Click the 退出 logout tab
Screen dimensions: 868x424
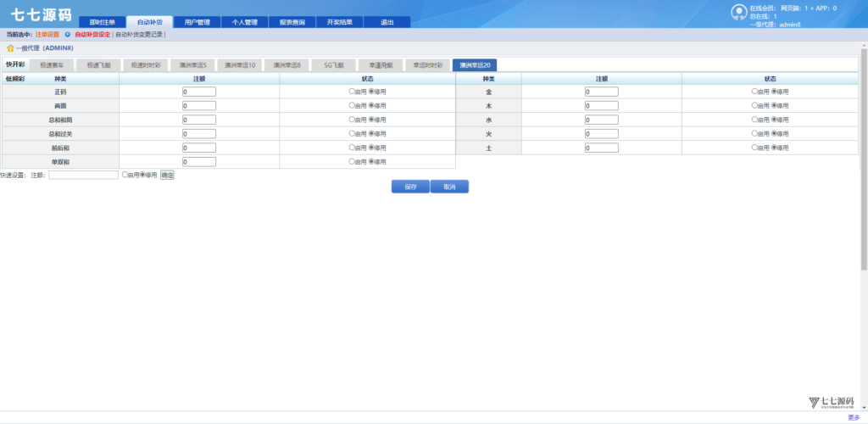[387, 22]
